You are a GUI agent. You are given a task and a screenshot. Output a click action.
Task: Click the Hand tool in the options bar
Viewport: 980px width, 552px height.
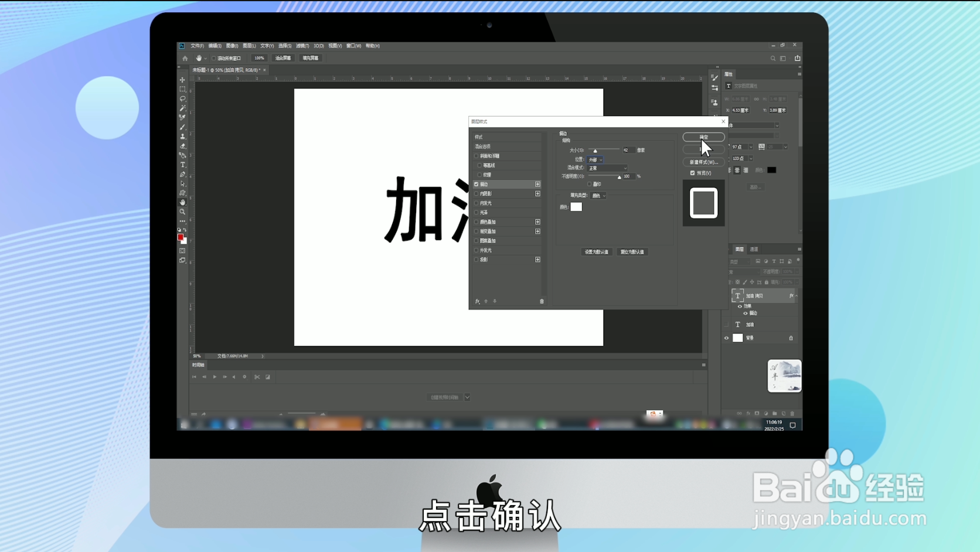[200, 58]
